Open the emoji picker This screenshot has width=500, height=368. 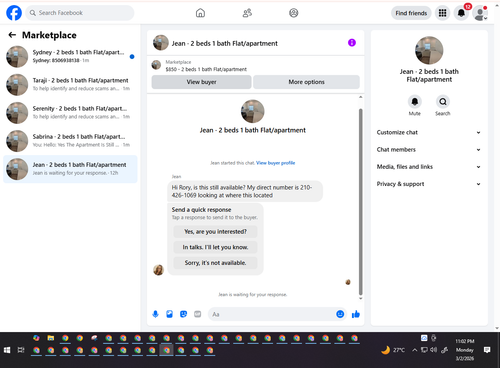[340, 314]
